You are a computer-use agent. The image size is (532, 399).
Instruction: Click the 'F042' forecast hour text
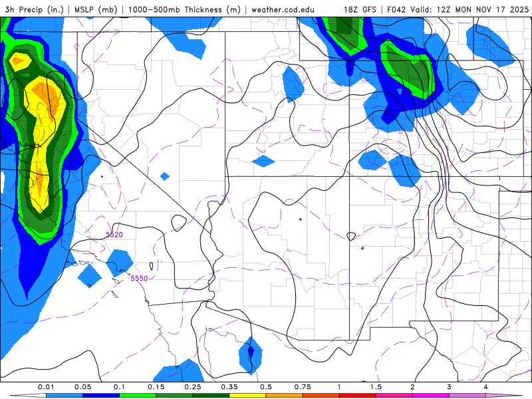click(397, 10)
